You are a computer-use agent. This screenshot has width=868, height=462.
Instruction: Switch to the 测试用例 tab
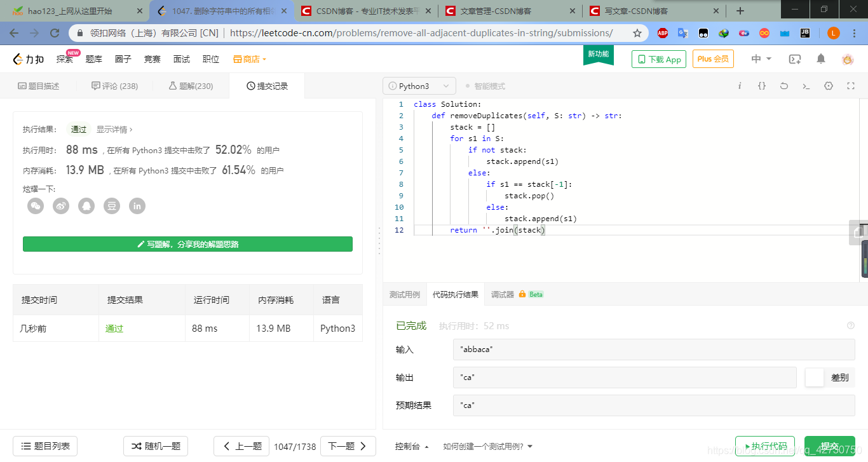tap(405, 294)
